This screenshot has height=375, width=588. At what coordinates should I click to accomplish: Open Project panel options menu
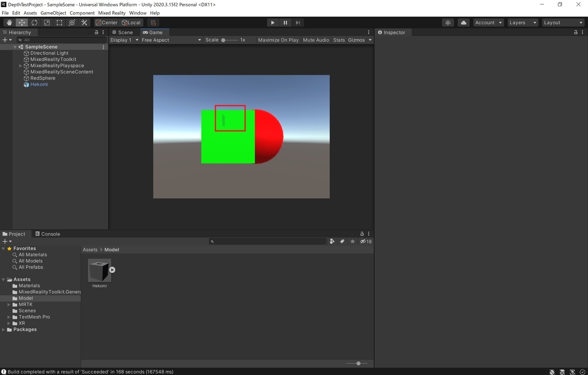pyautogui.click(x=368, y=234)
